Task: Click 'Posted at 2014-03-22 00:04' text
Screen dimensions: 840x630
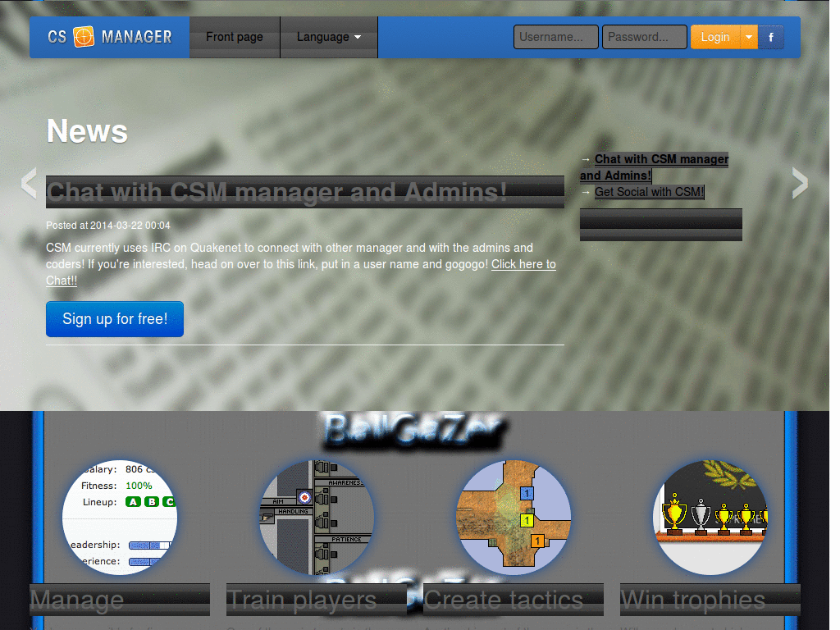Action: (107, 226)
